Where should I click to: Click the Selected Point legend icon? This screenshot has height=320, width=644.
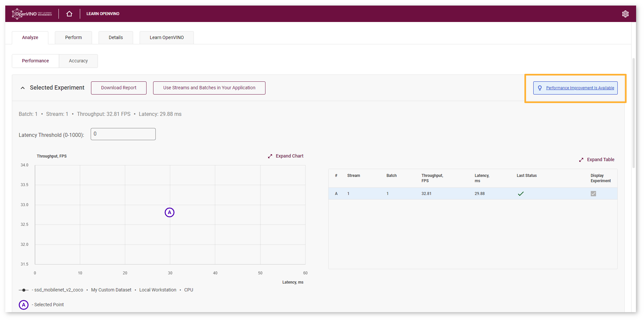coord(24,305)
